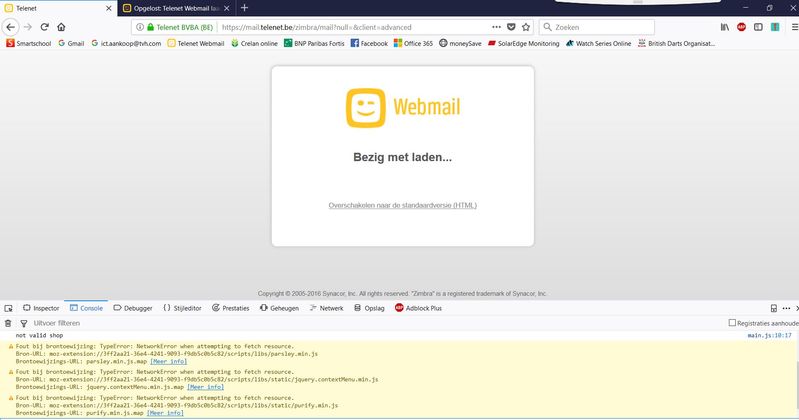Open the Opslag devtools tab
This screenshot has height=420, width=799.
369,308
